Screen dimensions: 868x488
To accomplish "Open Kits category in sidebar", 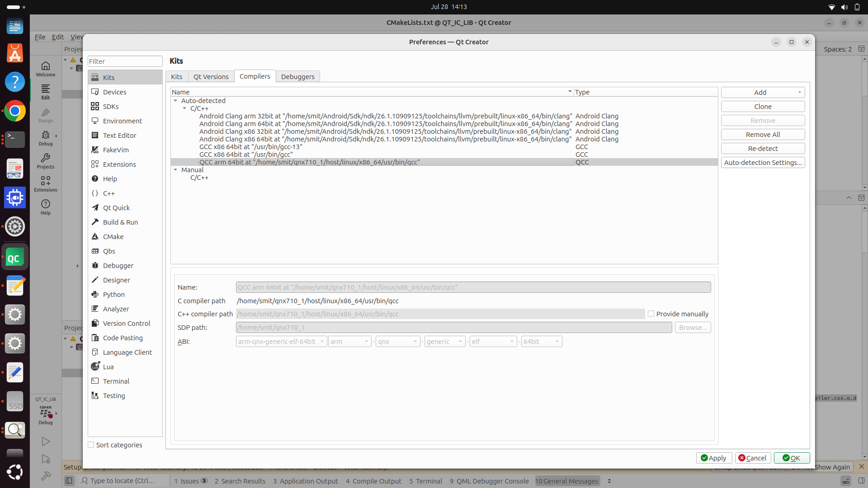I will click(125, 77).
